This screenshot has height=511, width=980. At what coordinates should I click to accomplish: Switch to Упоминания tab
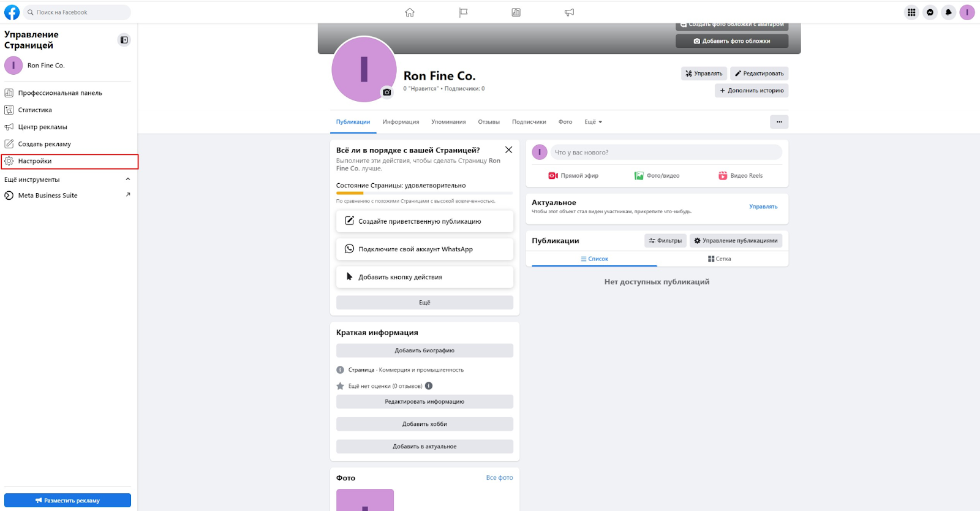click(x=448, y=122)
